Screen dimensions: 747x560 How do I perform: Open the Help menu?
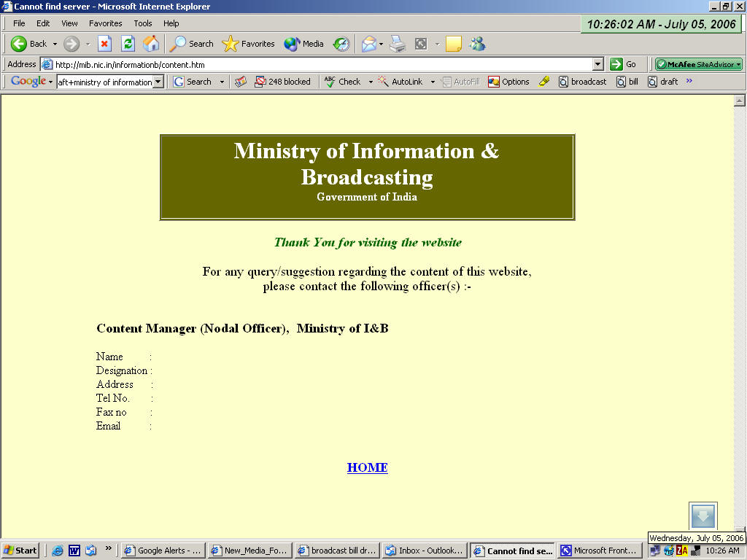(171, 23)
